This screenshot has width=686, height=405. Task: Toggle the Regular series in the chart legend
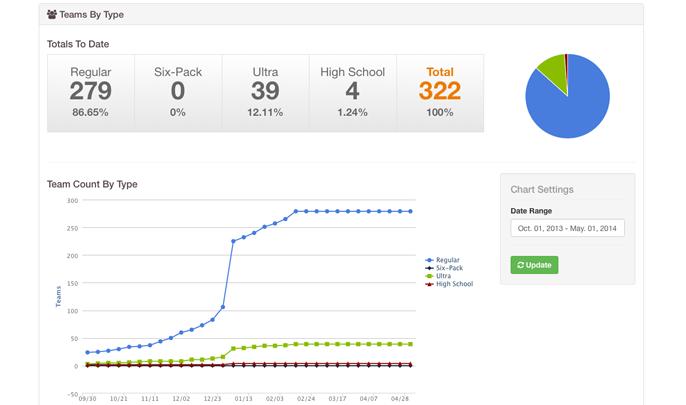point(447,260)
